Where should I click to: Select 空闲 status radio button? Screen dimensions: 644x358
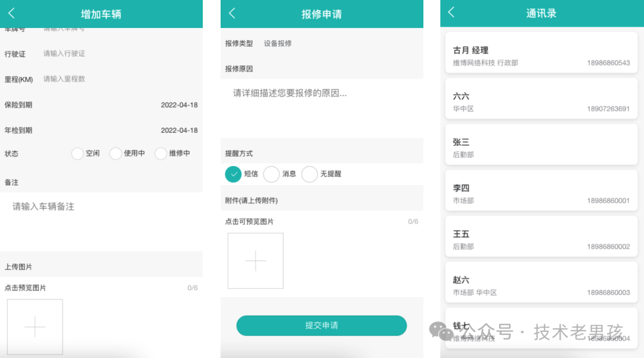78,154
